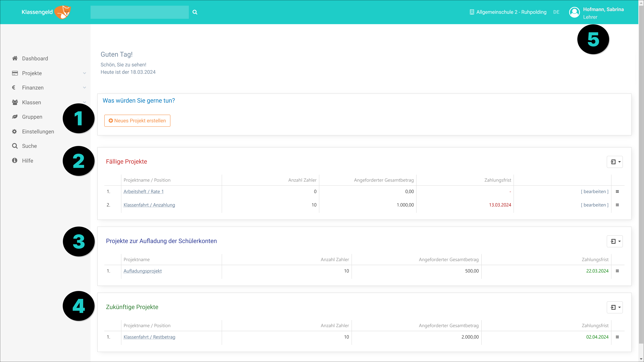Expand the Finanzen sidebar submenu chevron

[x=84, y=88]
